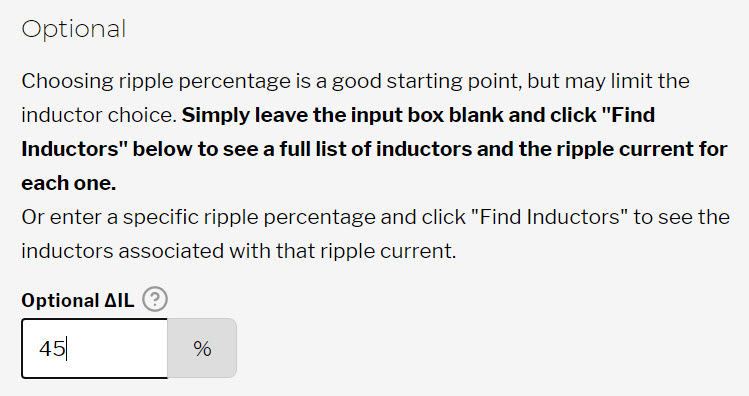Select the % unit addon beside input
This screenshot has width=749, height=396.
click(x=202, y=348)
